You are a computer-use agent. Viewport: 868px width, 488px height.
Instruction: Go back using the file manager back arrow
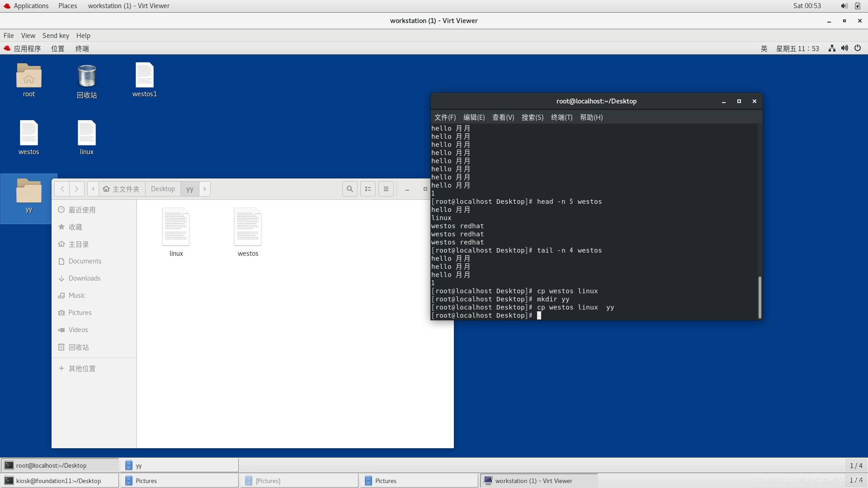(x=62, y=189)
